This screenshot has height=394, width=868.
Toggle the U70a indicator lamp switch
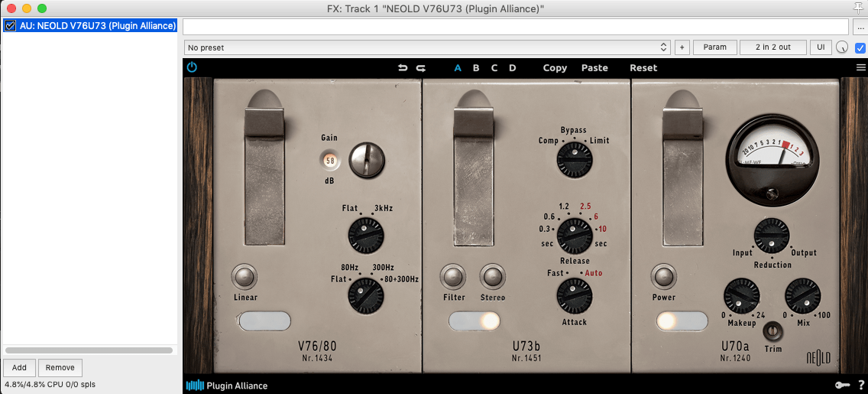[682, 321]
